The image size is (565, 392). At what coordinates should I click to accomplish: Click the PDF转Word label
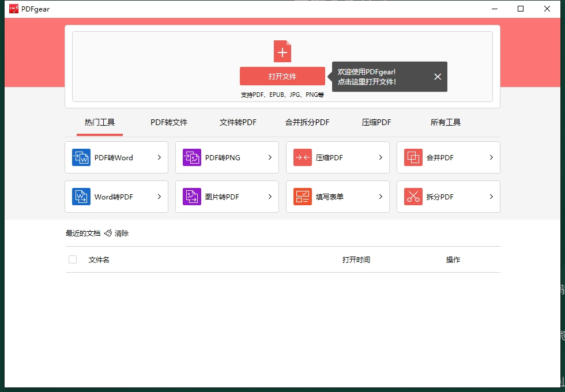click(x=114, y=158)
